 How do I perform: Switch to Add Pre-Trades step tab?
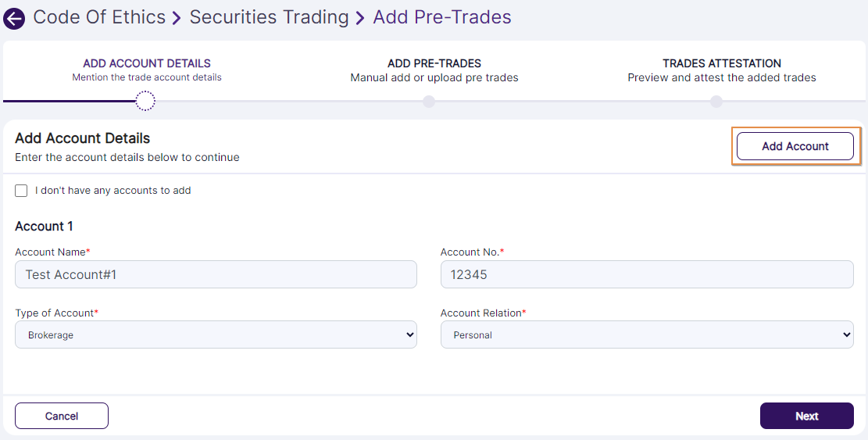(434, 70)
